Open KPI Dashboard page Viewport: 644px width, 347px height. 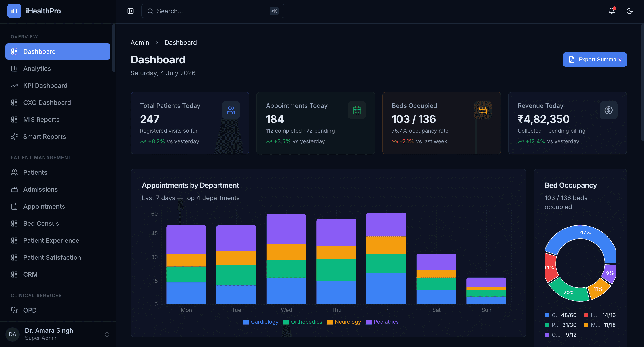pyautogui.click(x=58, y=86)
